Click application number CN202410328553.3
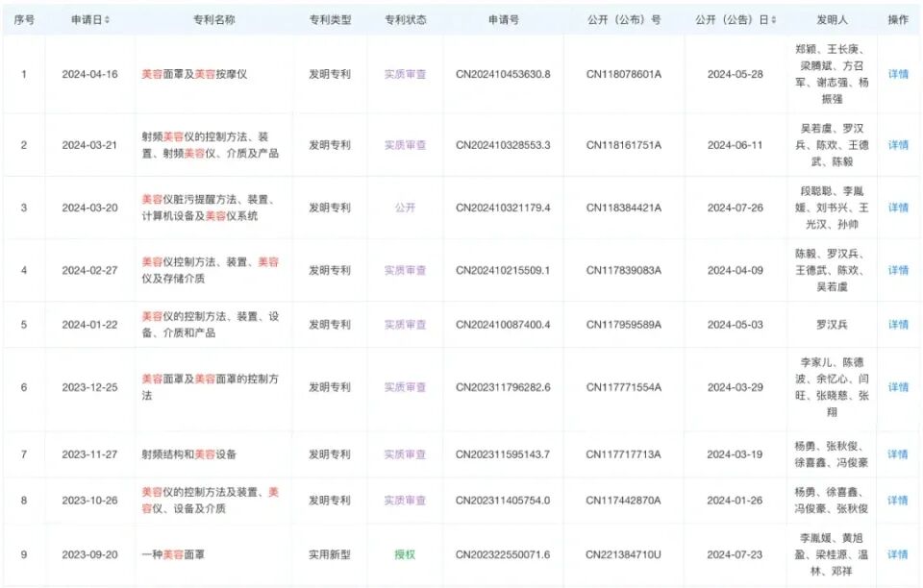923x588 pixels. click(x=503, y=145)
